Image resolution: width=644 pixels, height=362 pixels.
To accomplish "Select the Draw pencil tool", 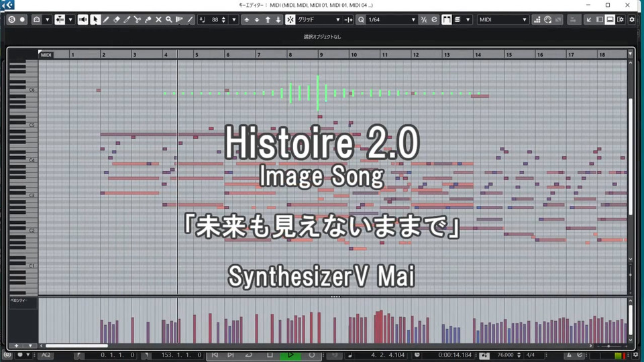I will (x=106, y=19).
